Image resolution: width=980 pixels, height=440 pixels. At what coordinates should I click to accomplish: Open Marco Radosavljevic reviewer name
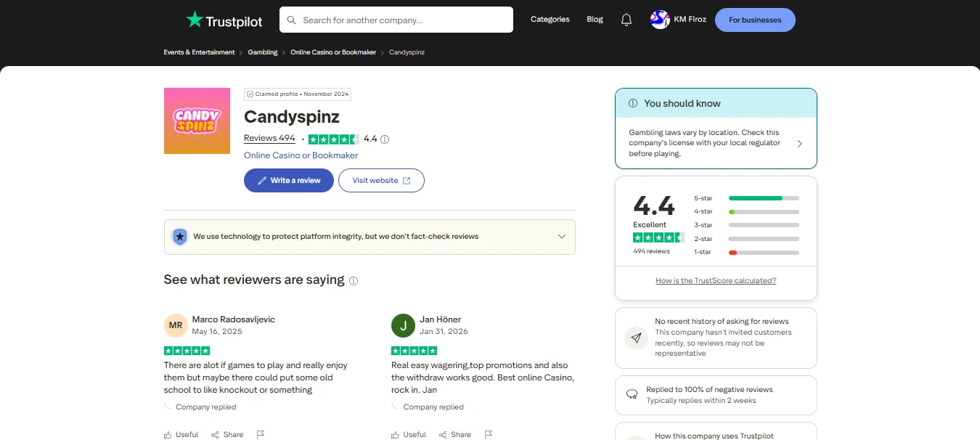tap(234, 319)
